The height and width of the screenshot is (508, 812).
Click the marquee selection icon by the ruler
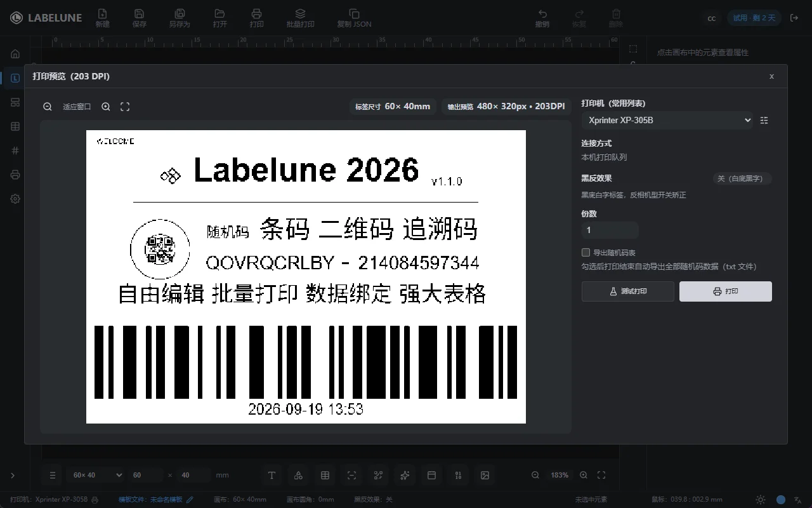[x=632, y=48]
